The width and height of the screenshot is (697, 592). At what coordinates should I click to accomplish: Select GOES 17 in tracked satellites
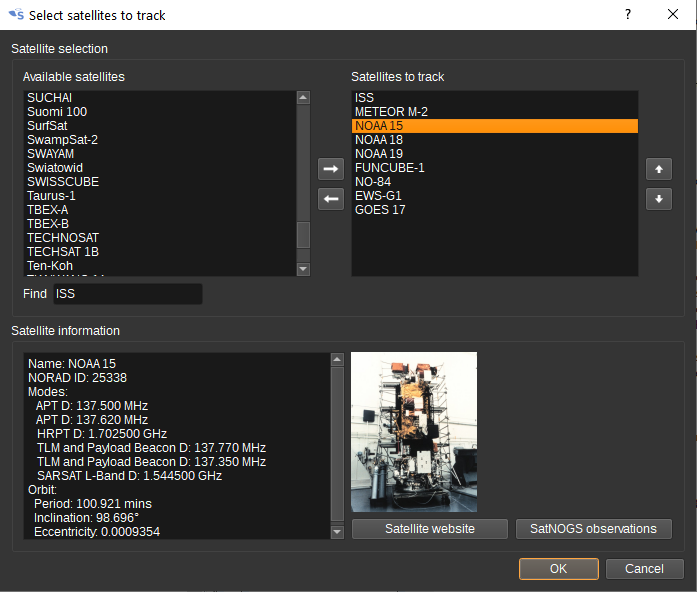[x=382, y=210]
